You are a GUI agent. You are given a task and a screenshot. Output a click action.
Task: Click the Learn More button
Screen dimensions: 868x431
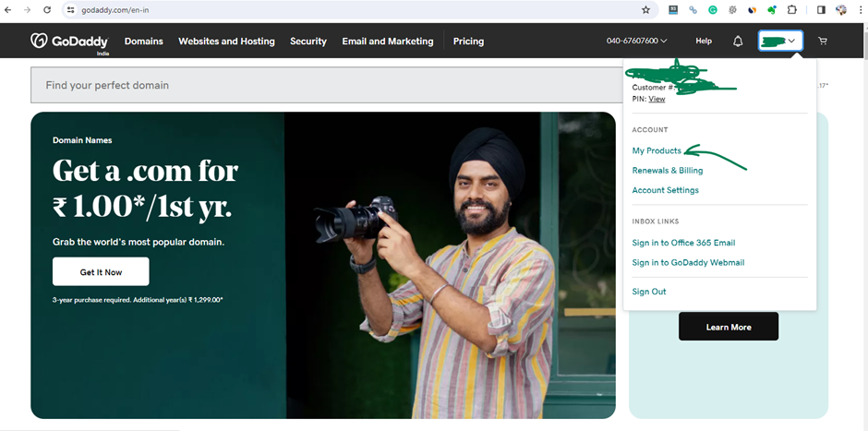pyautogui.click(x=729, y=327)
